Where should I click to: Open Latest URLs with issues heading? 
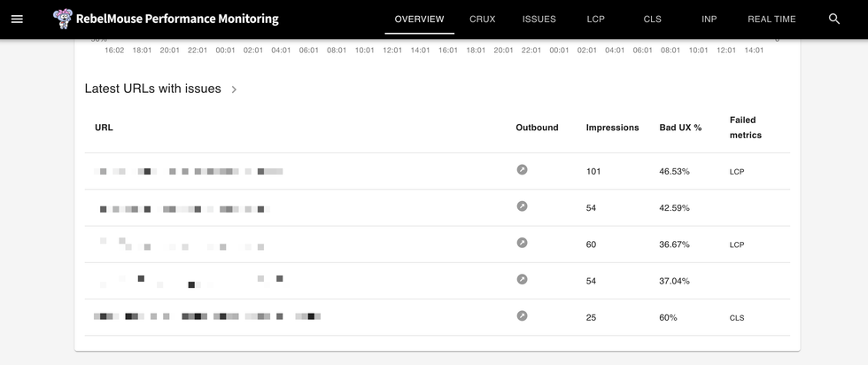coord(152,89)
